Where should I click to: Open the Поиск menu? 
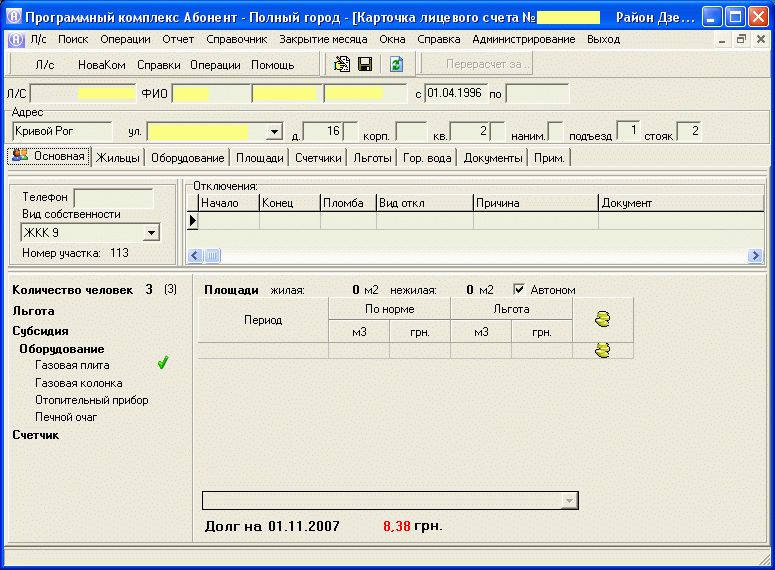(x=73, y=39)
